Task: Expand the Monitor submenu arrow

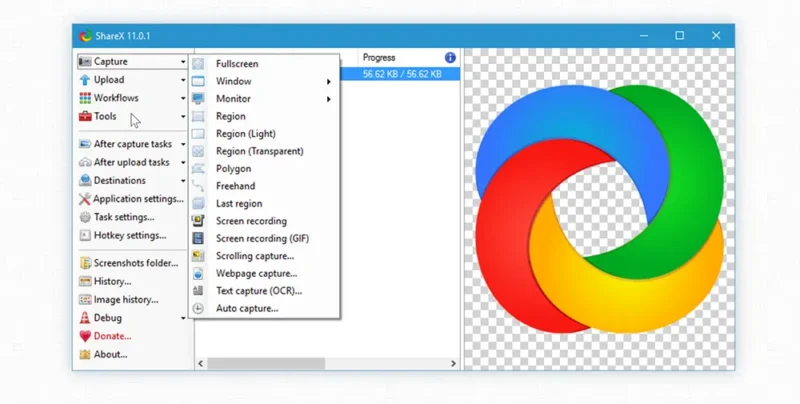Action: click(329, 99)
